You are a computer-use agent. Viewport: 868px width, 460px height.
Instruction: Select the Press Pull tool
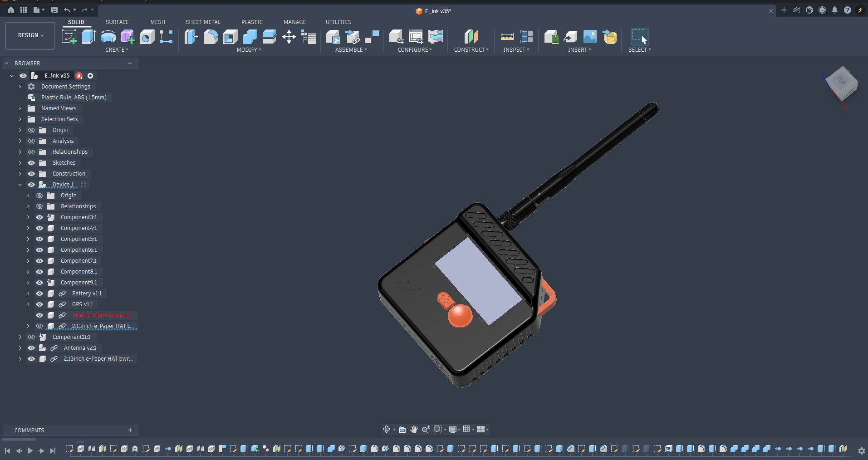[x=191, y=37]
